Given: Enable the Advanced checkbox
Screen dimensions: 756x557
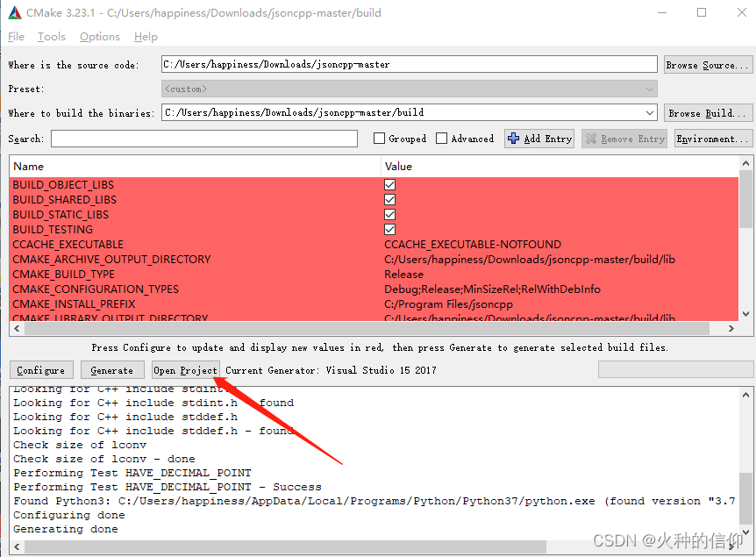Looking at the screenshot, I should (x=441, y=139).
